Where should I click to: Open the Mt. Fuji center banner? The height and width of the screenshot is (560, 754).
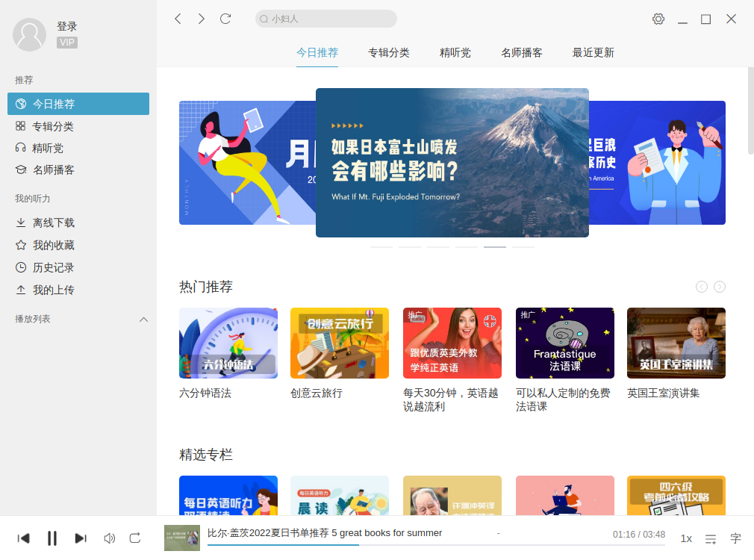tap(452, 163)
